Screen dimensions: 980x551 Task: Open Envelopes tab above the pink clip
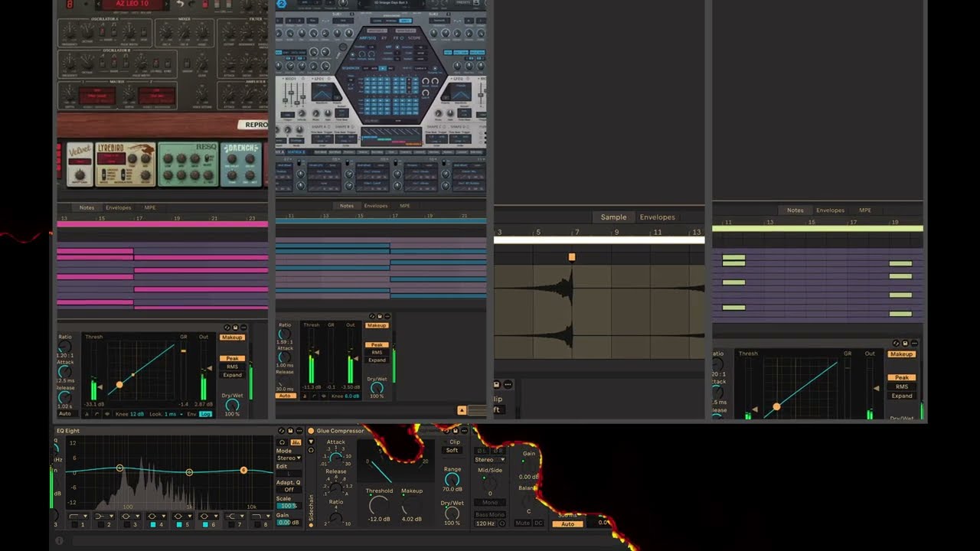tap(119, 208)
